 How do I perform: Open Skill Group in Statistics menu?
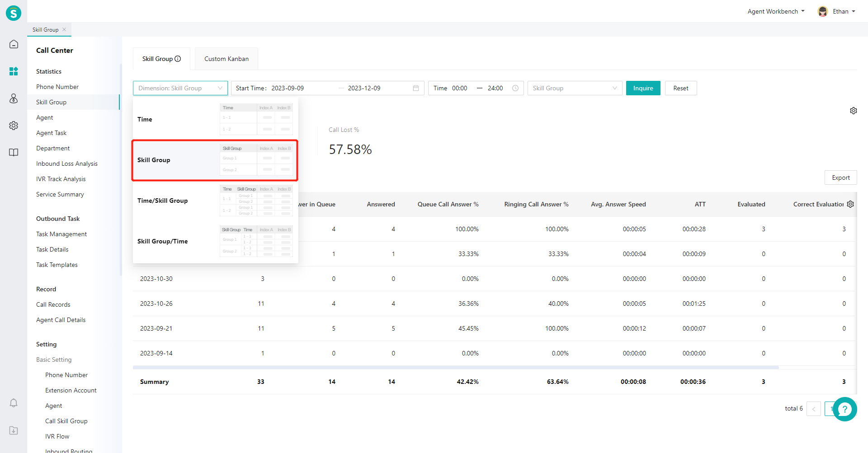[51, 102]
